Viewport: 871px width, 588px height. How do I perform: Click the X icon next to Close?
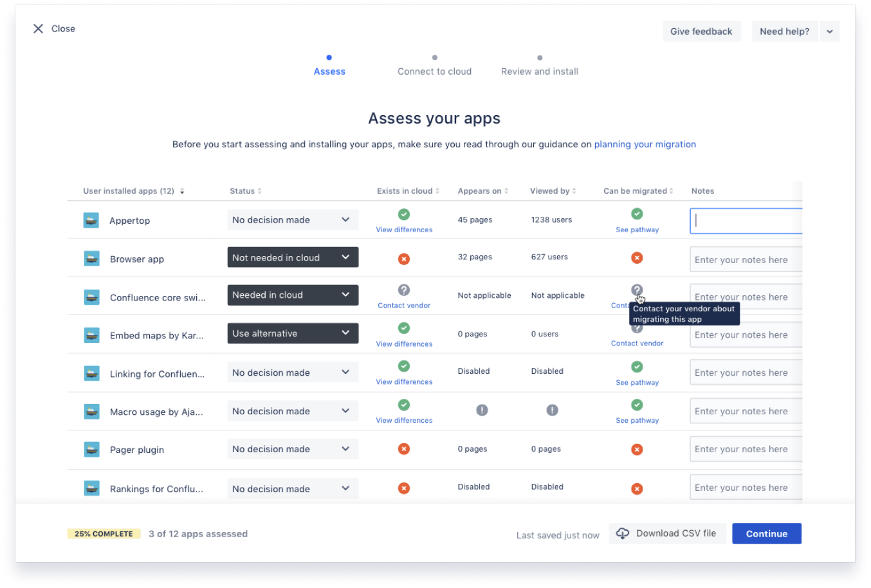(x=38, y=28)
